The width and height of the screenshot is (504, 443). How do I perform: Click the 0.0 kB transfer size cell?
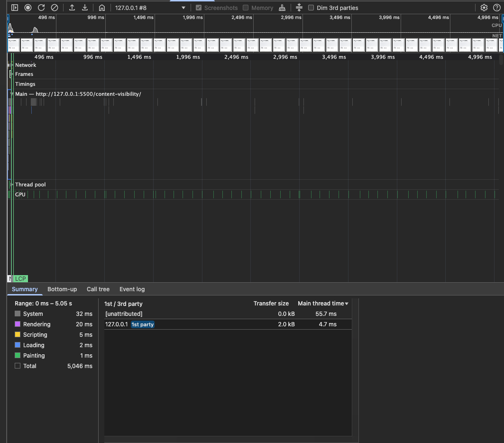click(x=286, y=314)
